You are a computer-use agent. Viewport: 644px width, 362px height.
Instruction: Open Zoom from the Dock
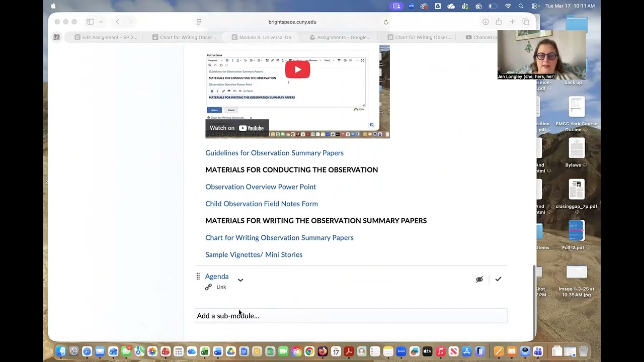point(401,351)
